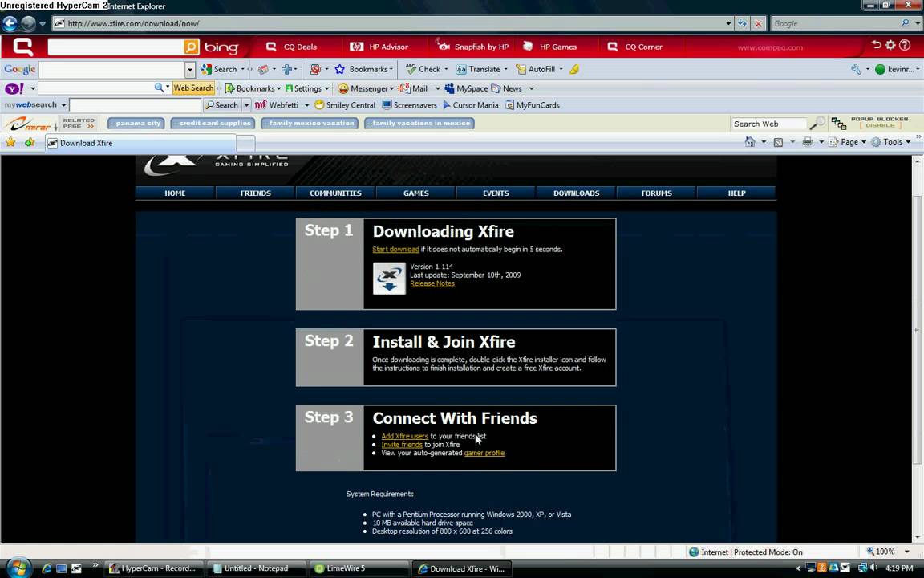Open the gamer profile link

[x=484, y=453]
